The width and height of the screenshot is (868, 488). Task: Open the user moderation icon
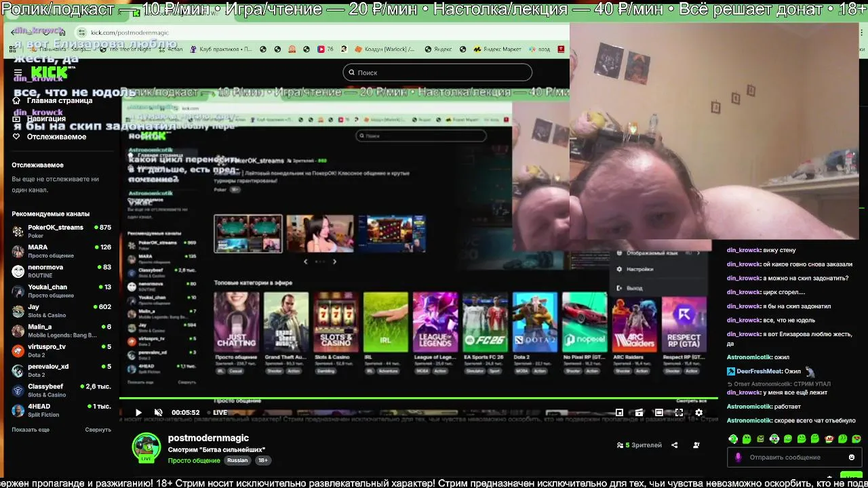(x=696, y=445)
